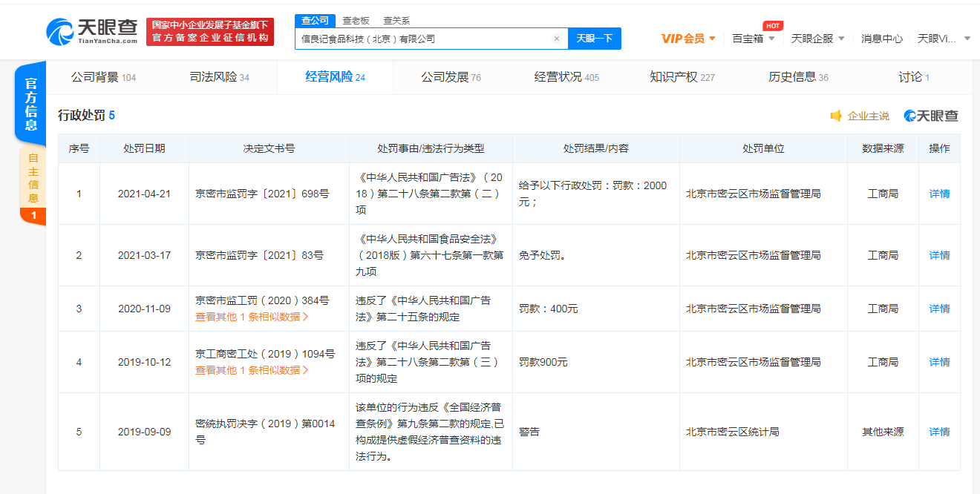Viewport: 980px width, 494px height.
Task: Expand the 天眼企服 dropdown menu
Action: [817, 39]
